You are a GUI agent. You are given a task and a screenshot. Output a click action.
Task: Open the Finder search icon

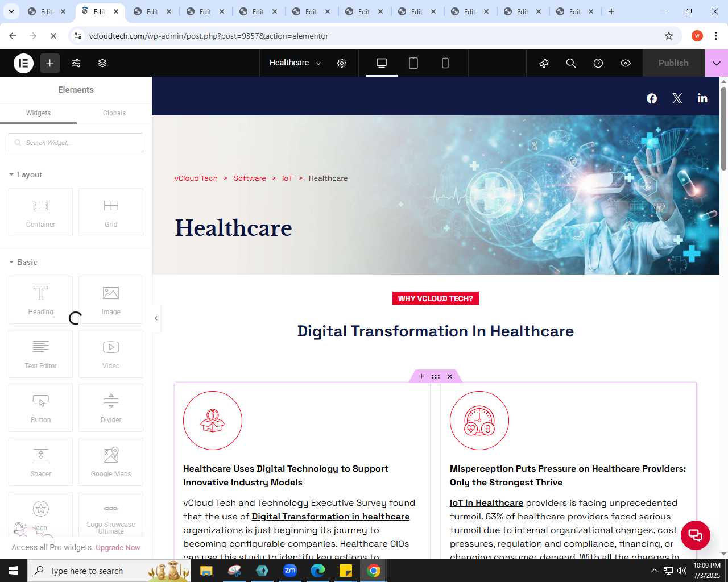pos(571,63)
